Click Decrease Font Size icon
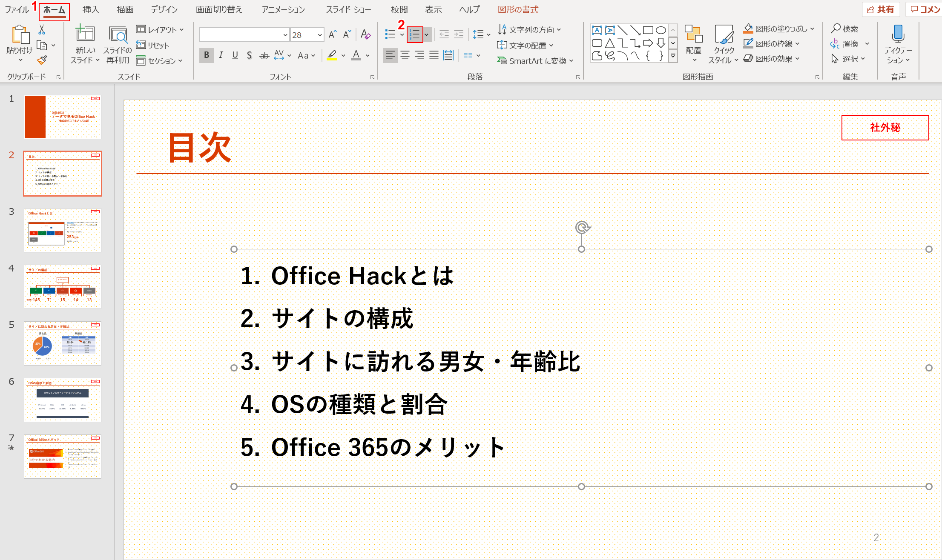 (347, 34)
